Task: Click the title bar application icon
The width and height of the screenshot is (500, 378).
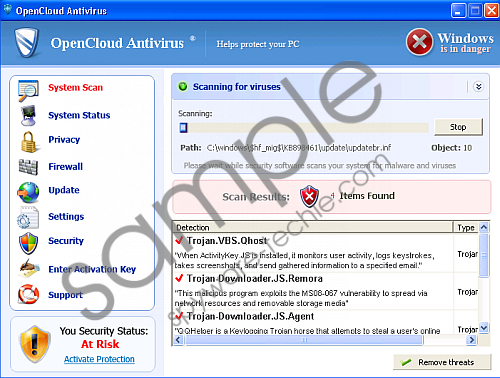Action: tap(7, 10)
